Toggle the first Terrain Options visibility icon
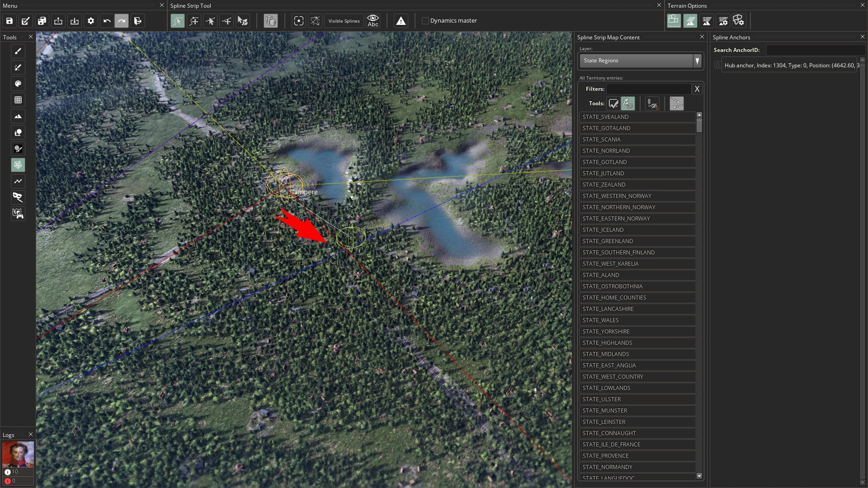 click(673, 21)
